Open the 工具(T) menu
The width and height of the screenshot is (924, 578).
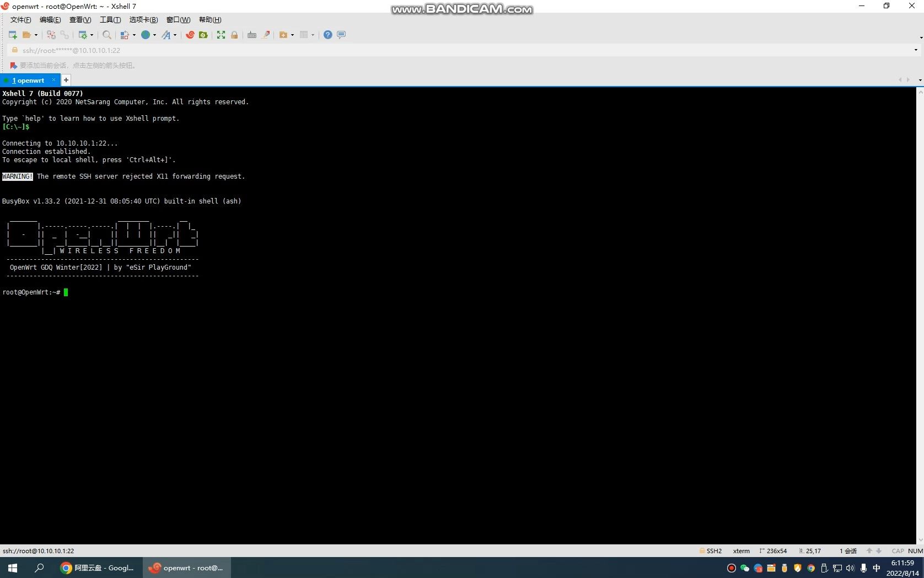click(110, 20)
